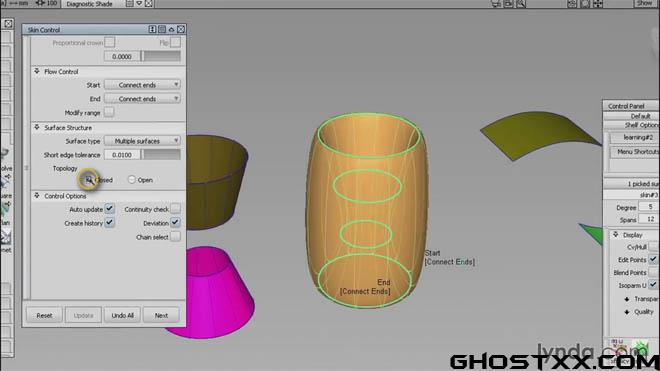Viewport: 660px width, 371px height.
Task: Click the Short edge tolerance slider
Action: click(x=161, y=155)
